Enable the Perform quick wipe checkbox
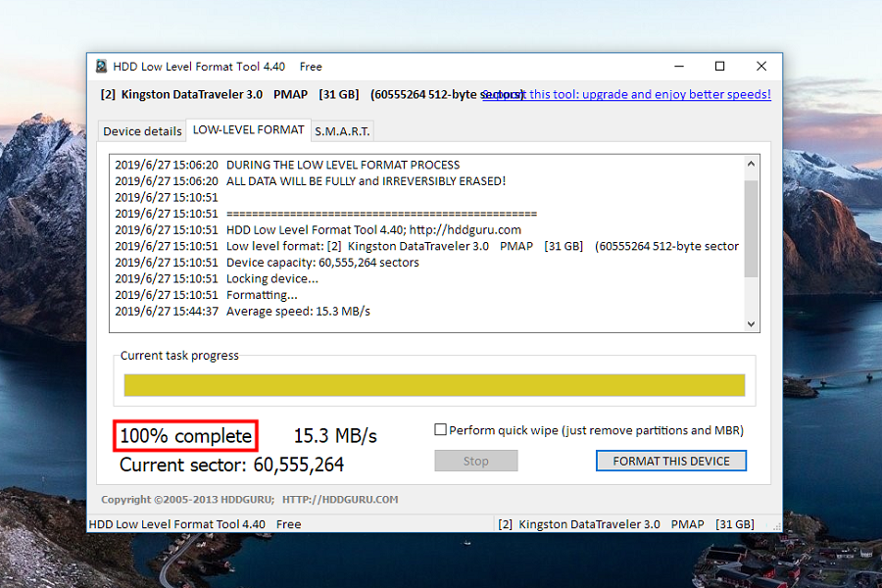This screenshot has height=588, width=882. [441, 429]
